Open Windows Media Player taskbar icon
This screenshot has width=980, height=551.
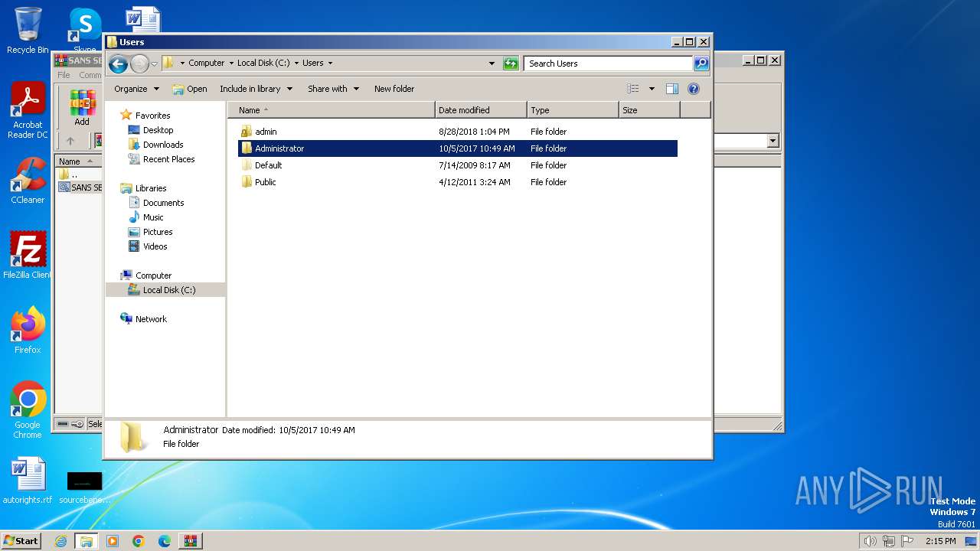113,541
